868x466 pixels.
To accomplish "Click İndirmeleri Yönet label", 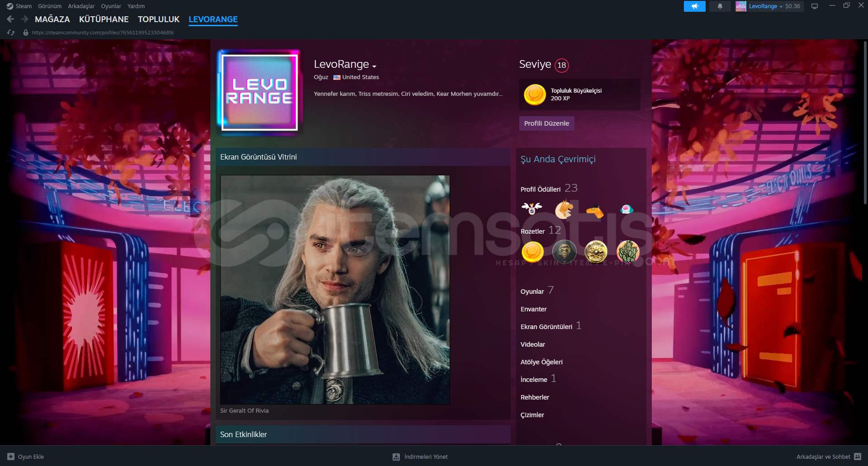I will (x=426, y=457).
